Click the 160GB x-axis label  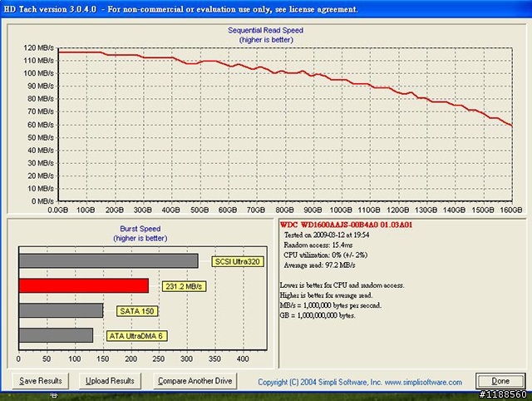511,210
